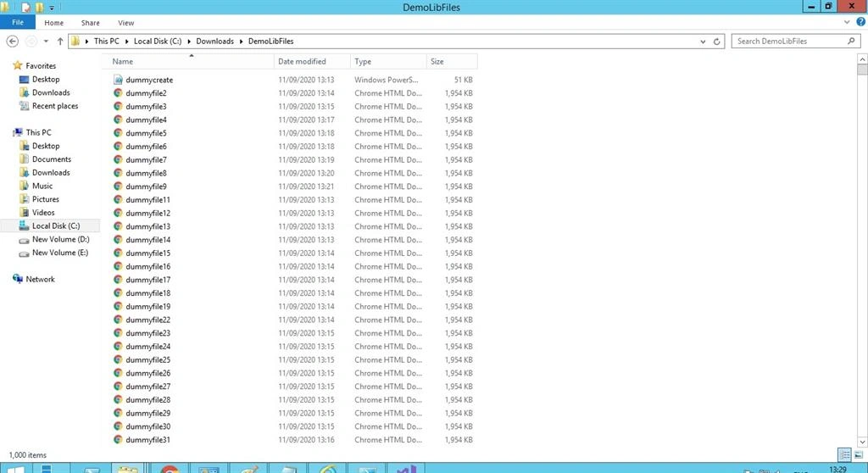Switch to the Home ribbon tab
This screenshot has height=473, width=868.
point(53,23)
